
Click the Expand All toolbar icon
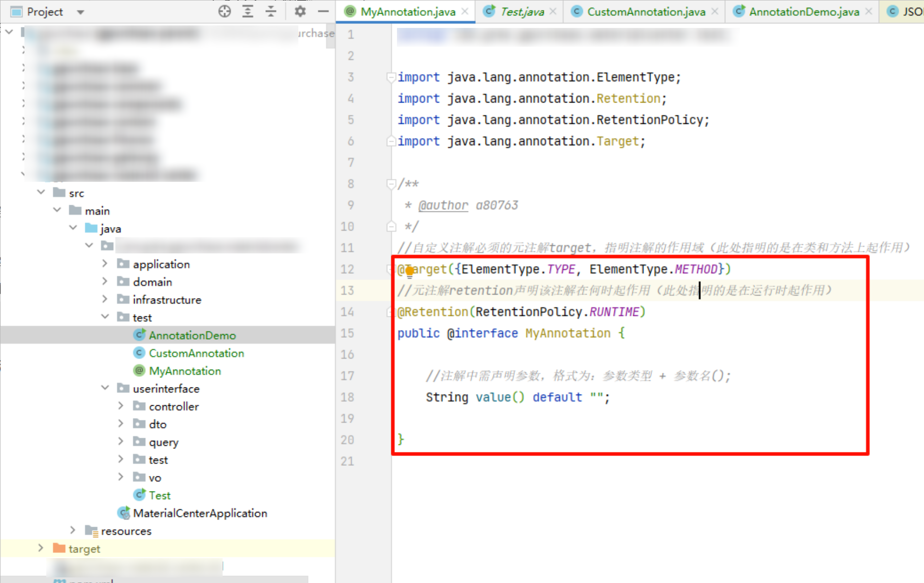(x=248, y=11)
